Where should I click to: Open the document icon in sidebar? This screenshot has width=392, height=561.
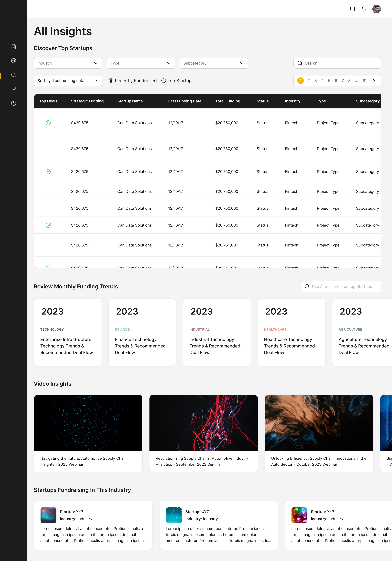(14, 47)
